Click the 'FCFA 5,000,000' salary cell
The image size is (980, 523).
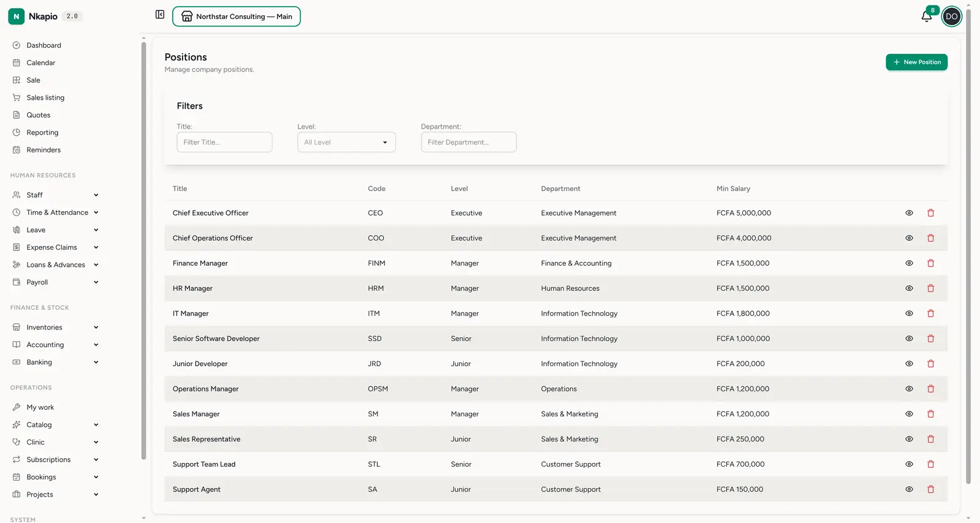coord(744,213)
